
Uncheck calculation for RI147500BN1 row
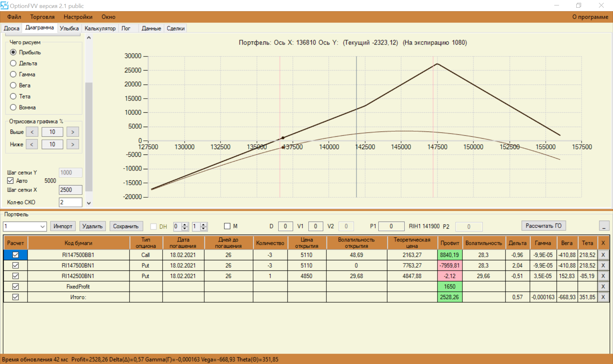(15, 265)
